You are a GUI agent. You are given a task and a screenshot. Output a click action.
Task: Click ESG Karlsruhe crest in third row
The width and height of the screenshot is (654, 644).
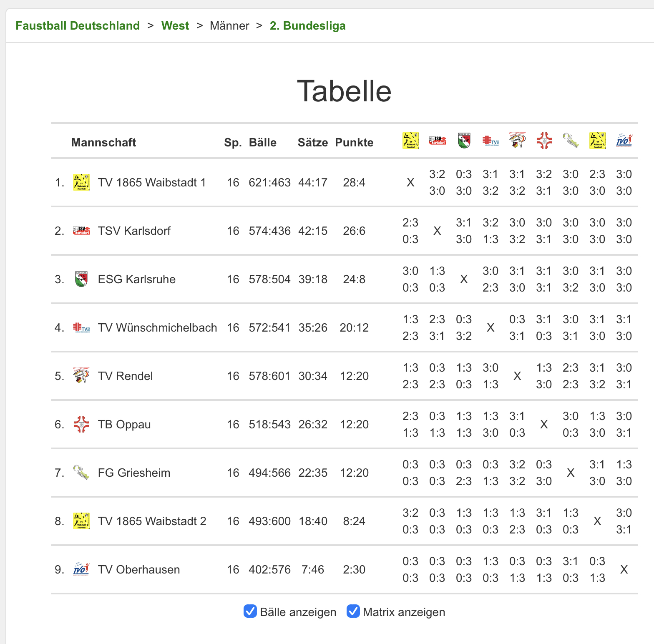pos(81,279)
